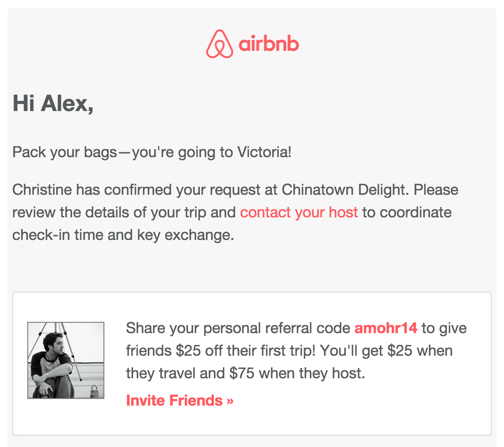This screenshot has height=447, width=504.
Task: Open the Invite Friends link
Action: coord(180,400)
